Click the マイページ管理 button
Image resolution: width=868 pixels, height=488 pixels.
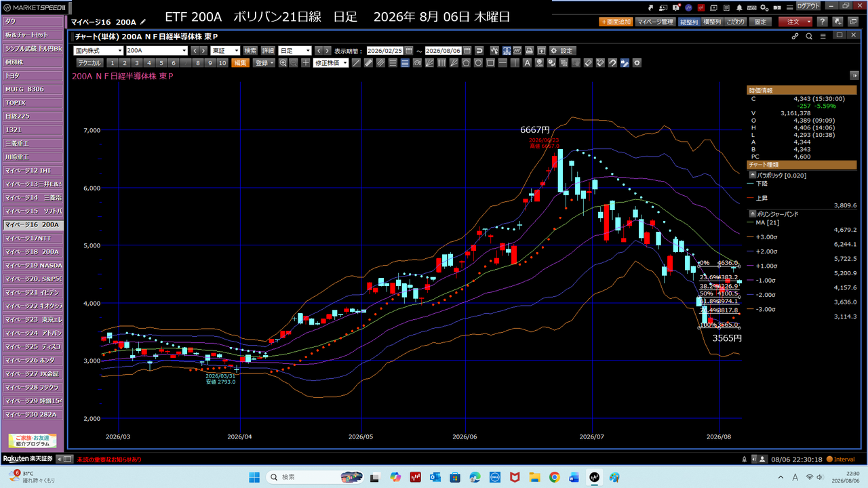pyautogui.click(x=655, y=22)
